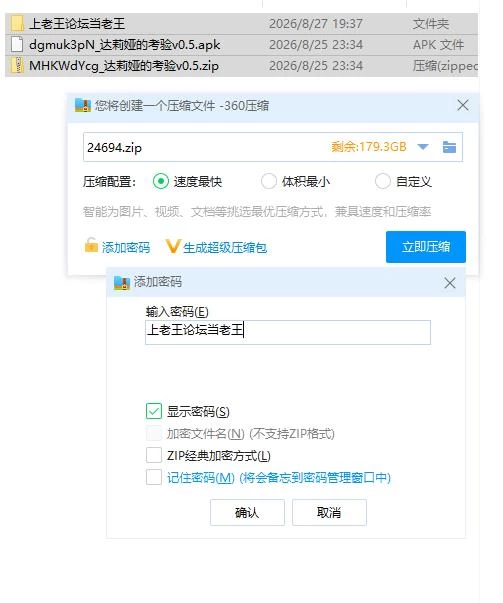Check the ZIP经典加密方式(L) checkbox
Image resolution: width=503 pixels, height=603 pixels.
point(154,455)
